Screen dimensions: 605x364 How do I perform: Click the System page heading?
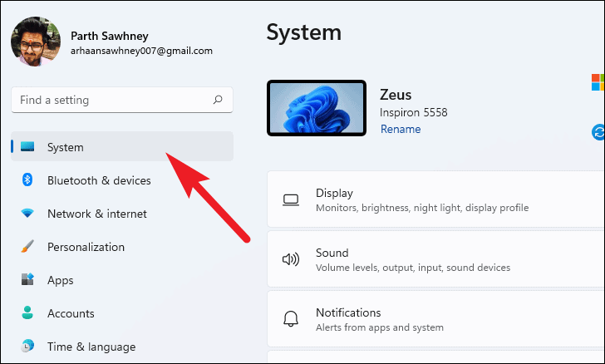click(304, 32)
